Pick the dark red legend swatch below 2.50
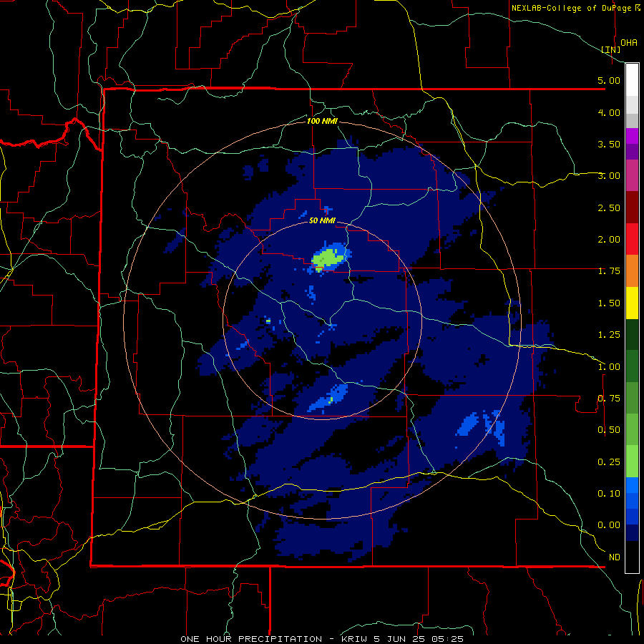The height and width of the screenshot is (644, 644). click(632, 208)
